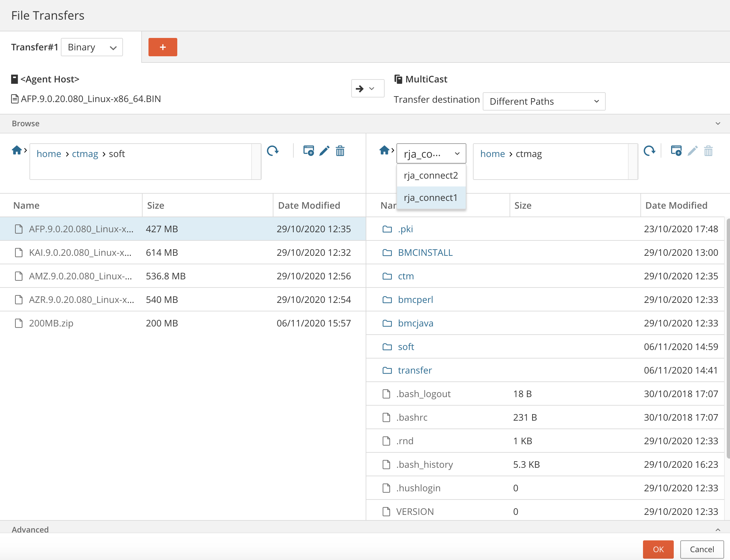The image size is (730, 560).
Task: Switch to the Transfer#1 tab
Action: pos(35,47)
